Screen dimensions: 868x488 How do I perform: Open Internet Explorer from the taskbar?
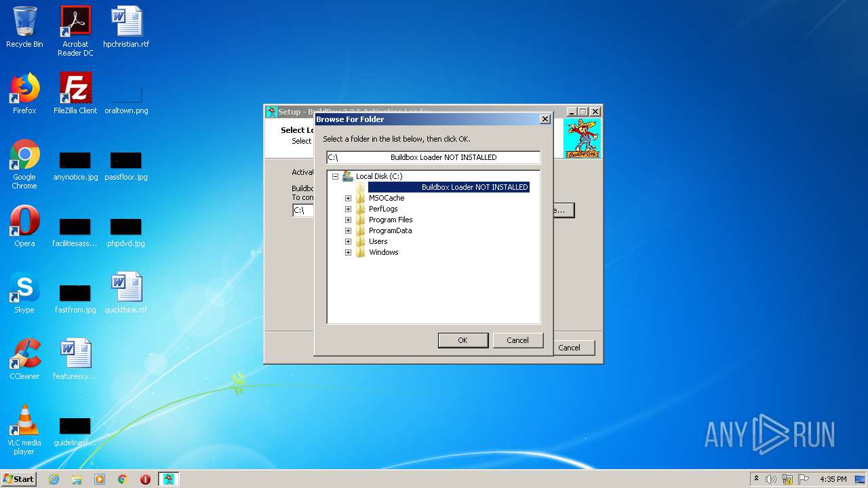[54, 479]
